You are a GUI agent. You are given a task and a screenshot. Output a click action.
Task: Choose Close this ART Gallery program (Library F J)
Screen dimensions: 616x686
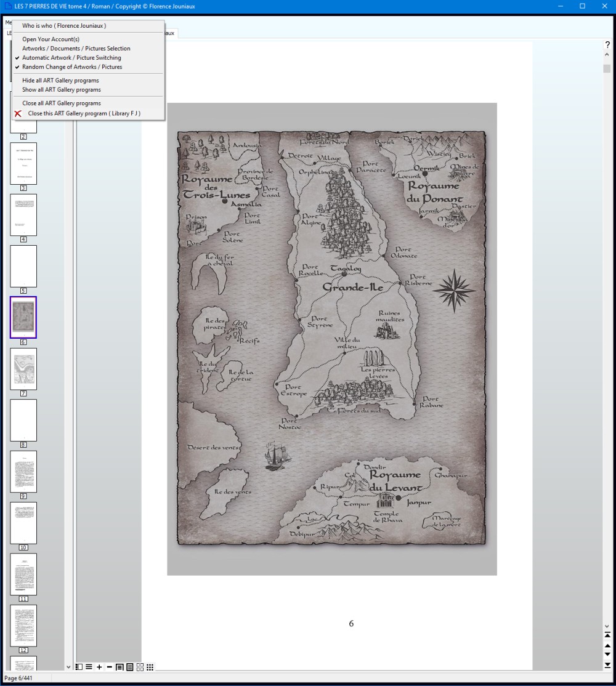[x=84, y=113]
